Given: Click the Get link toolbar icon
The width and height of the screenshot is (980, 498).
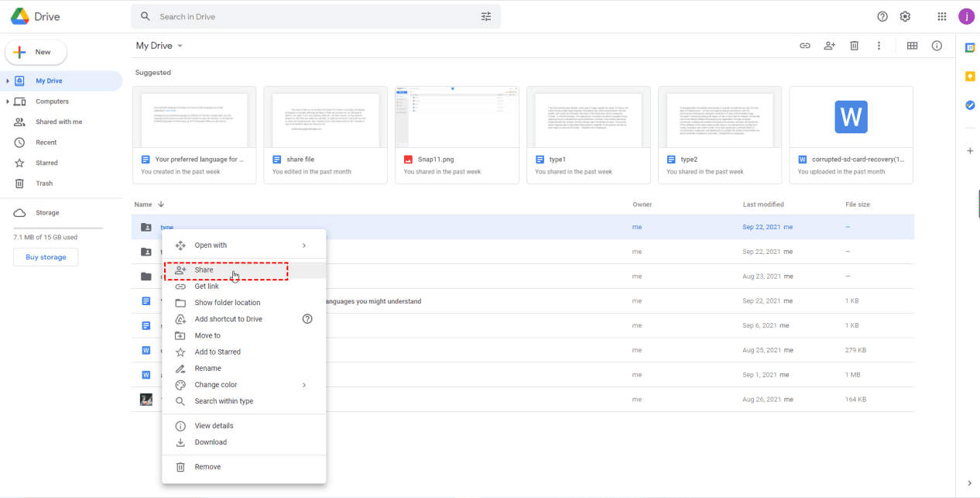Looking at the screenshot, I should point(805,46).
